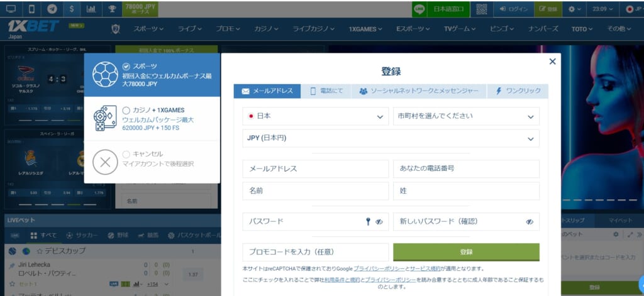Click the 登録 button in top bar
The height and width of the screenshot is (296, 644).
coord(548,9)
